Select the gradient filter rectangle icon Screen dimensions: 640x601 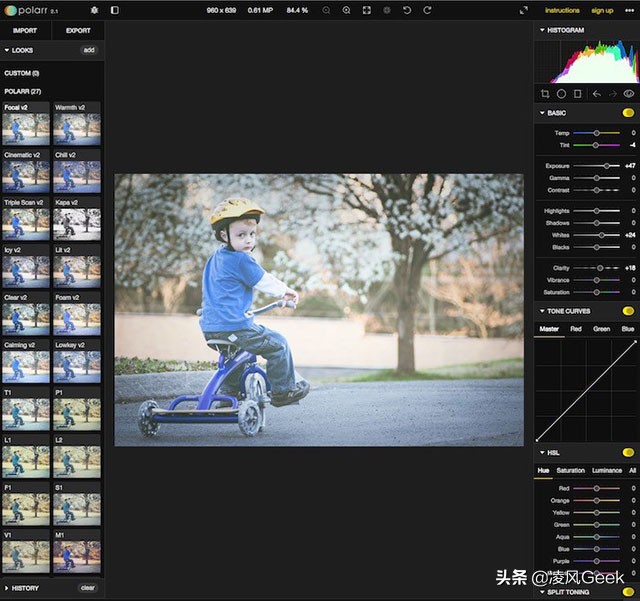(x=577, y=94)
